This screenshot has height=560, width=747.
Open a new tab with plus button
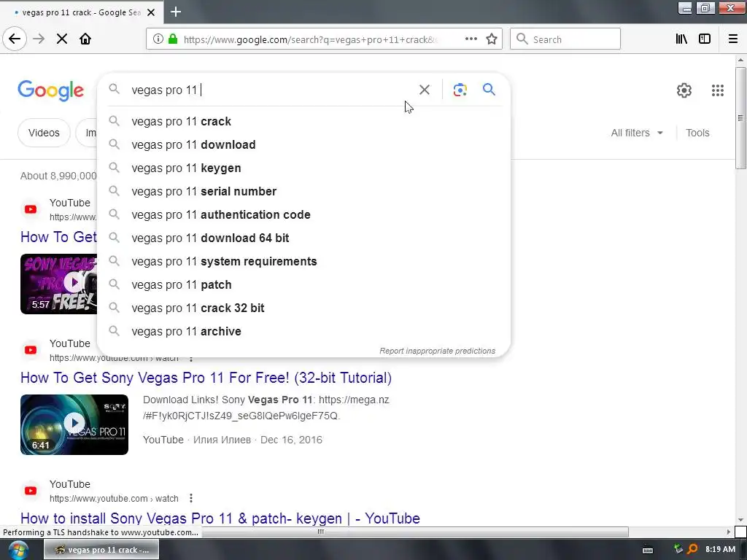[x=176, y=12]
